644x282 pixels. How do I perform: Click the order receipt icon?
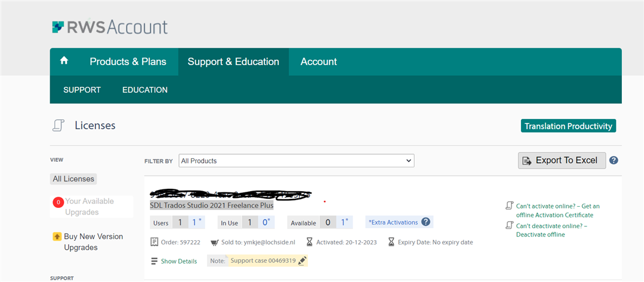point(155,242)
